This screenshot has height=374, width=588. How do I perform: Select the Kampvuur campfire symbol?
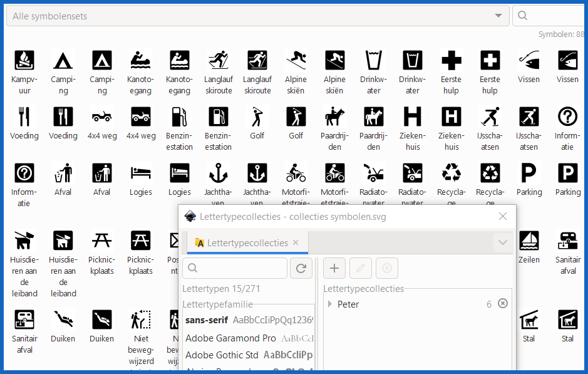[x=24, y=61]
